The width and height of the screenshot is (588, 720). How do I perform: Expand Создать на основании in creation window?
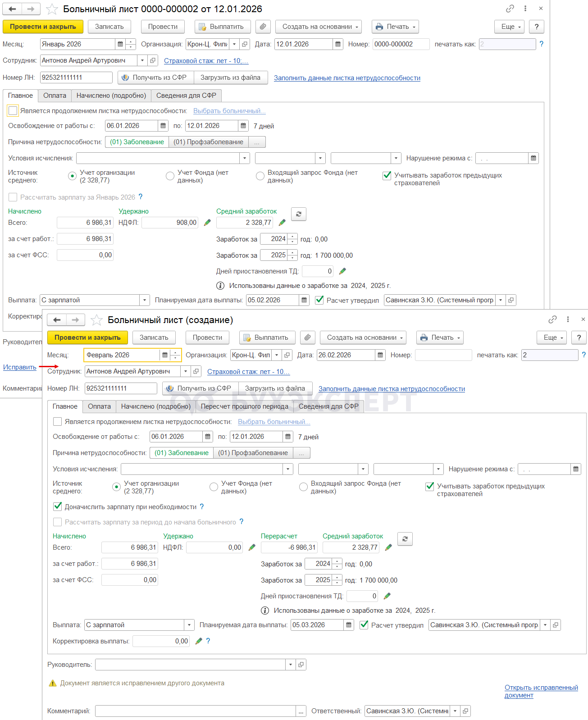coord(363,337)
